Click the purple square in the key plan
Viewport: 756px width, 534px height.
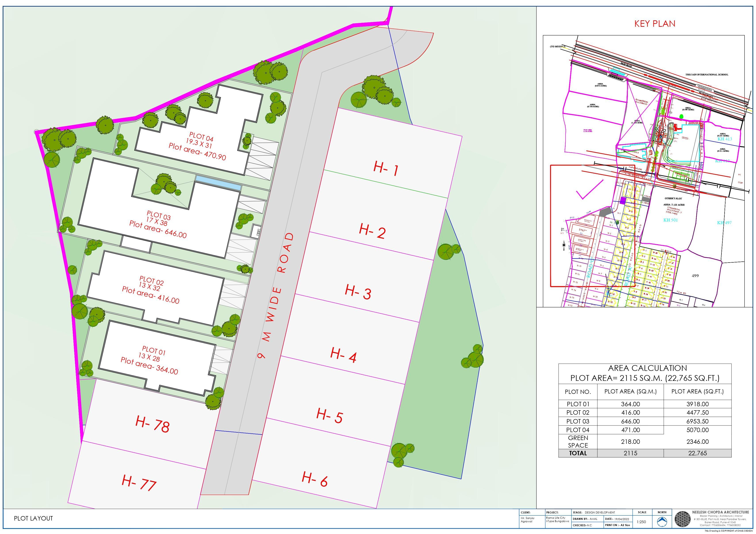click(x=623, y=200)
